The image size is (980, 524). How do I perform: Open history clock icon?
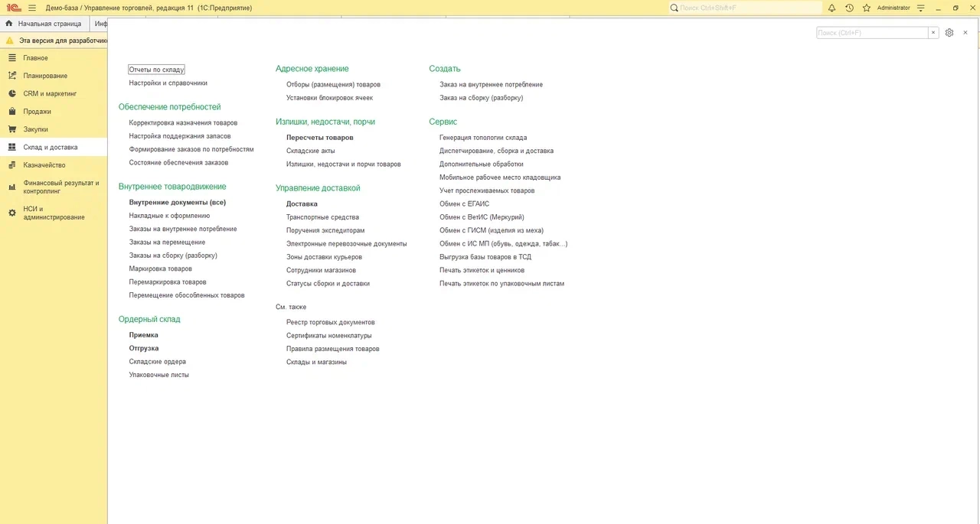[x=849, y=8]
